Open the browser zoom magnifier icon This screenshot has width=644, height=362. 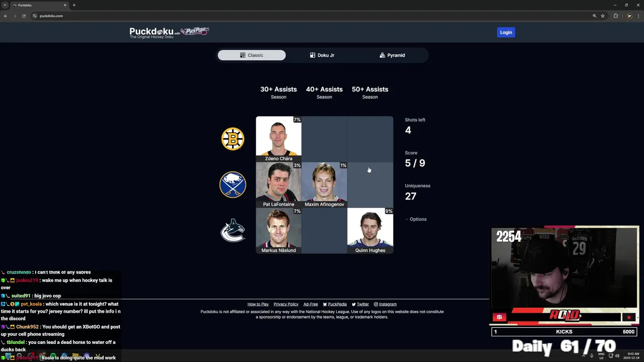pyautogui.click(x=594, y=16)
